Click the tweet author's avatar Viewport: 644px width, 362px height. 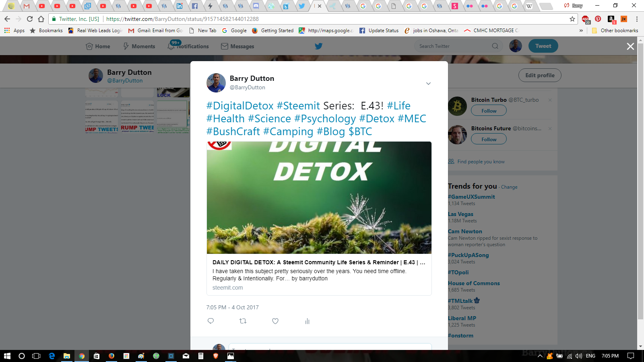216,83
